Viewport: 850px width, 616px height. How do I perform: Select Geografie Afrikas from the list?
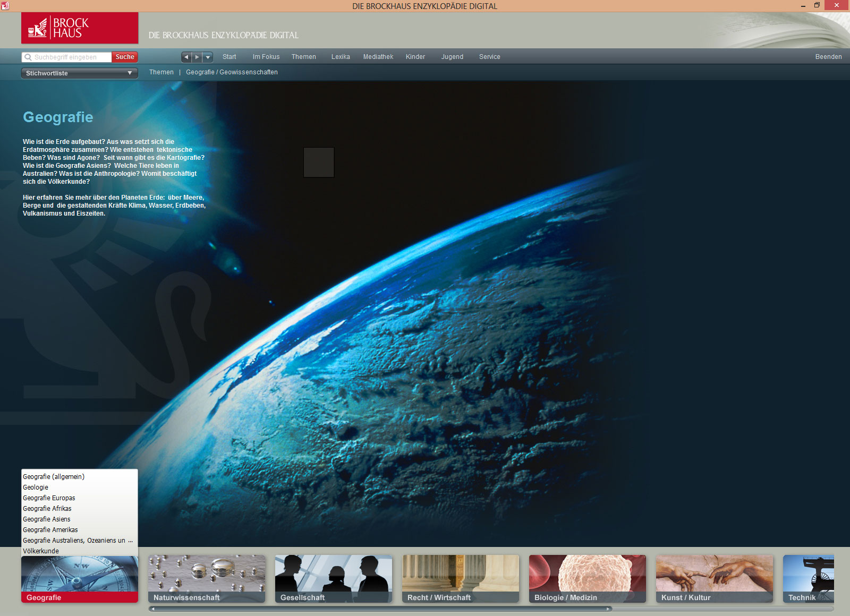click(79, 509)
